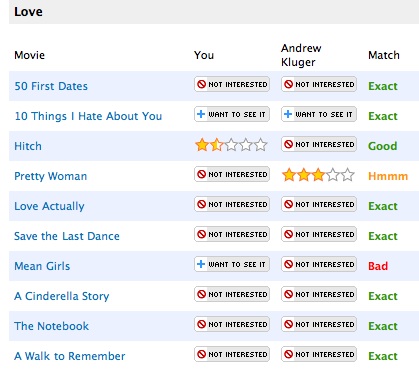Screen dimensions: 419x369
Task: Click your Not Interested badge for Pretty Woman
Action: [232, 174]
